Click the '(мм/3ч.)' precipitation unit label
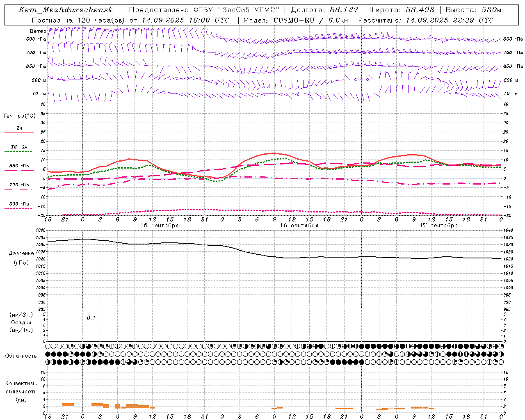 tap(21, 315)
